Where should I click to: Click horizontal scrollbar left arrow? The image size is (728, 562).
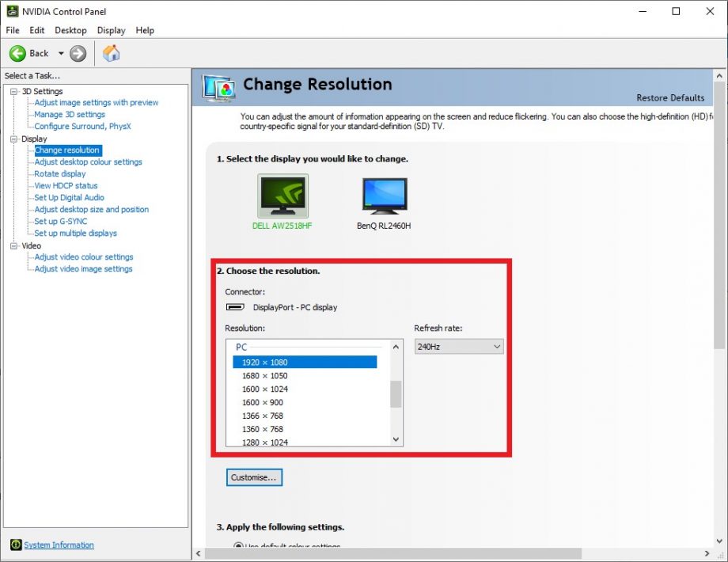(199, 553)
